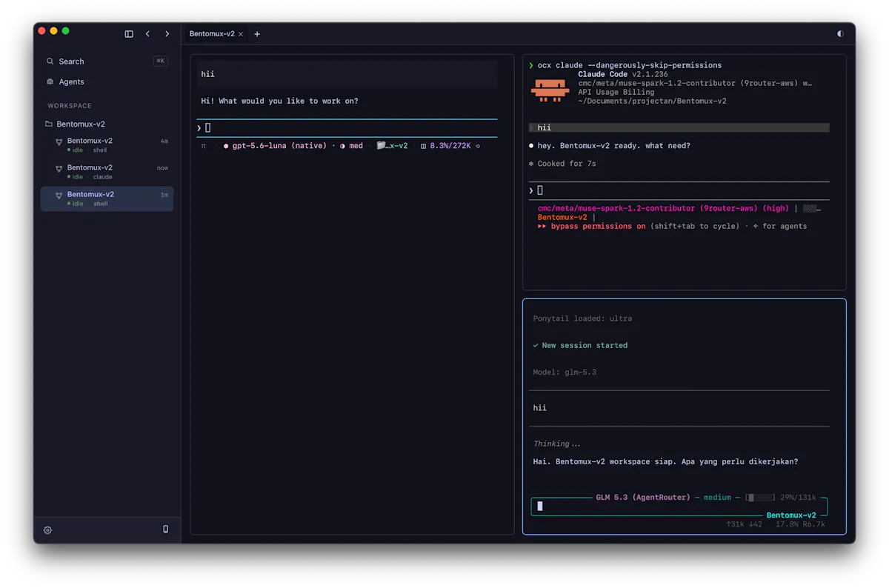Click the icon of the session updated 1m ago
This screenshot has height=588, width=889.
pos(59,196)
